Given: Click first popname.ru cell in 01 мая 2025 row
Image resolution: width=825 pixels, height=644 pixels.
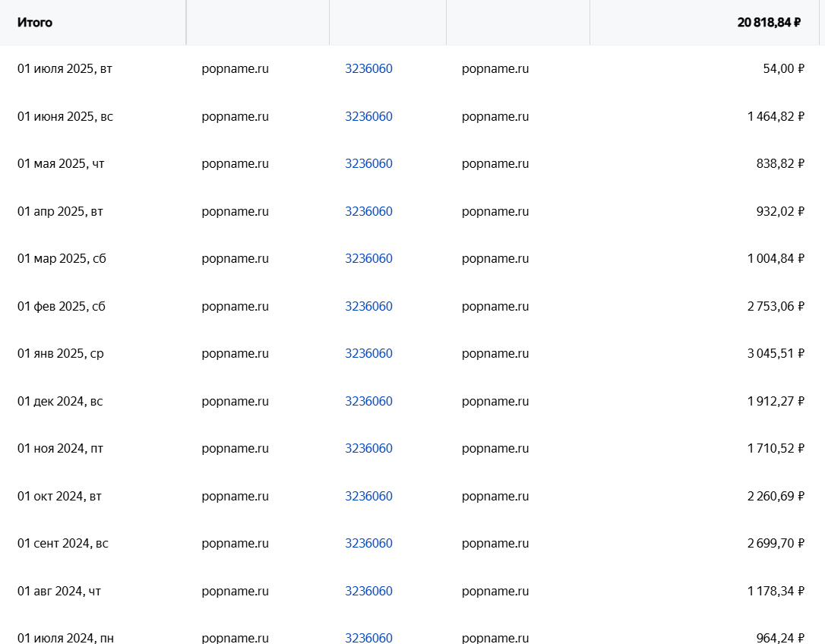Looking at the screenshot, I should [235, 163].
